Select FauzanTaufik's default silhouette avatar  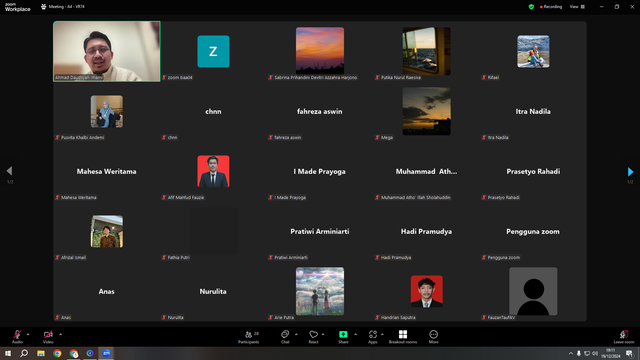tap(533, 291)
